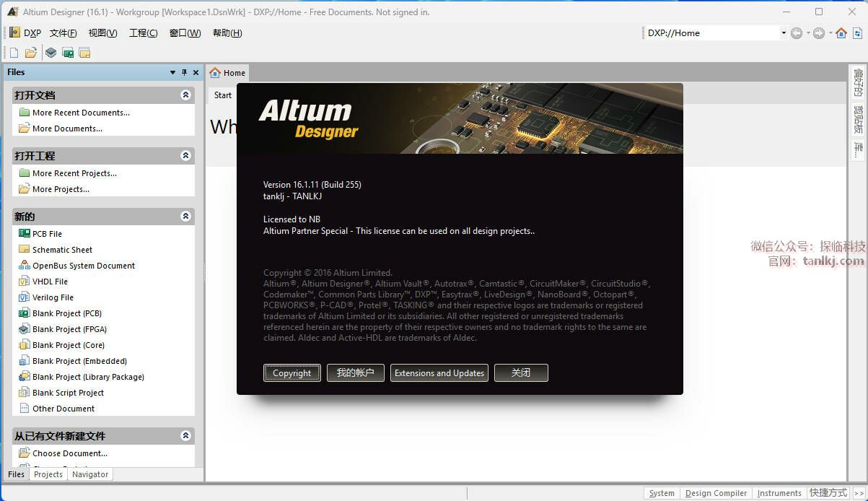Click the OpenBus System Document icon
This screenshot has width=868, height=501.
25,266
